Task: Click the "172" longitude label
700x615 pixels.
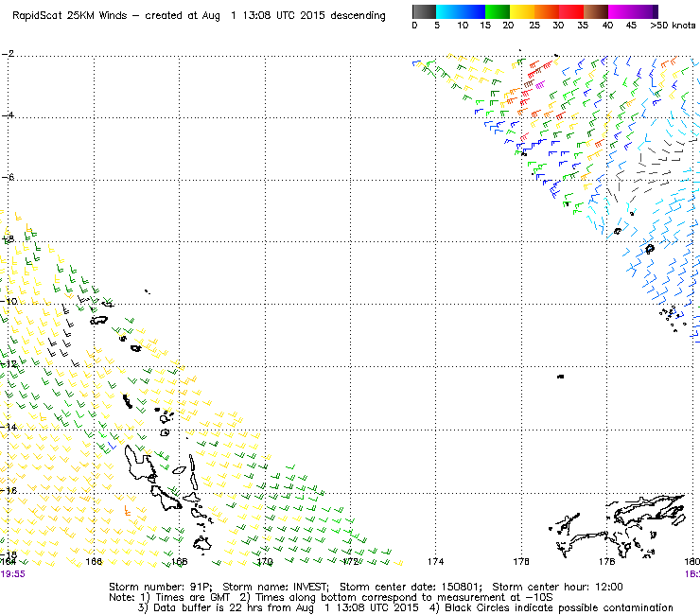Action: point(350,561)
